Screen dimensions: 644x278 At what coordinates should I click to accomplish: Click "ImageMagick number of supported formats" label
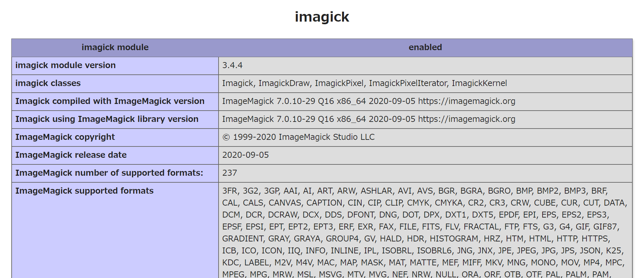coord(109,173)
